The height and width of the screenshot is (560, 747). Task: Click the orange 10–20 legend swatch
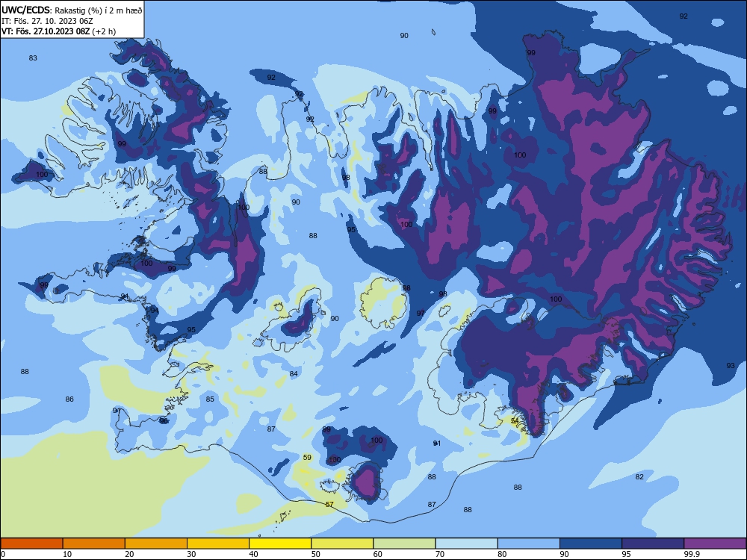tap(94, 544)
